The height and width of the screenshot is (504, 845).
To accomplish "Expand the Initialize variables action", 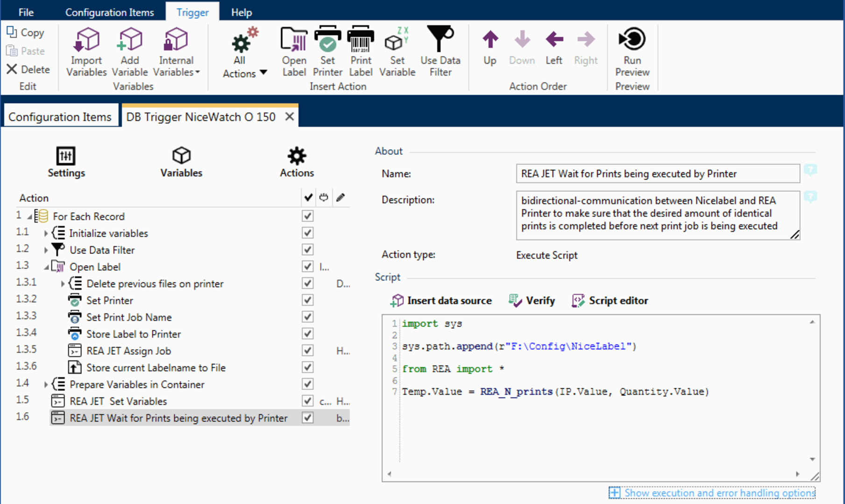I will 45,233.
